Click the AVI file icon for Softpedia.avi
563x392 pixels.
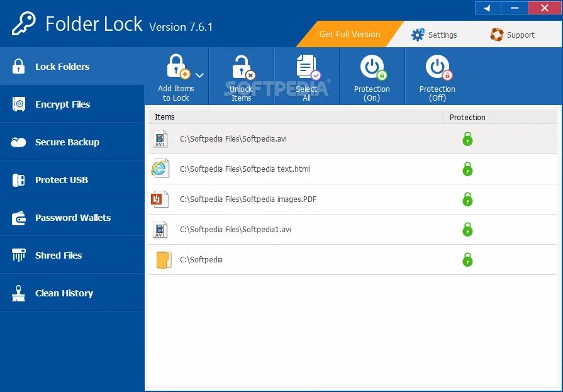(160, 139)
